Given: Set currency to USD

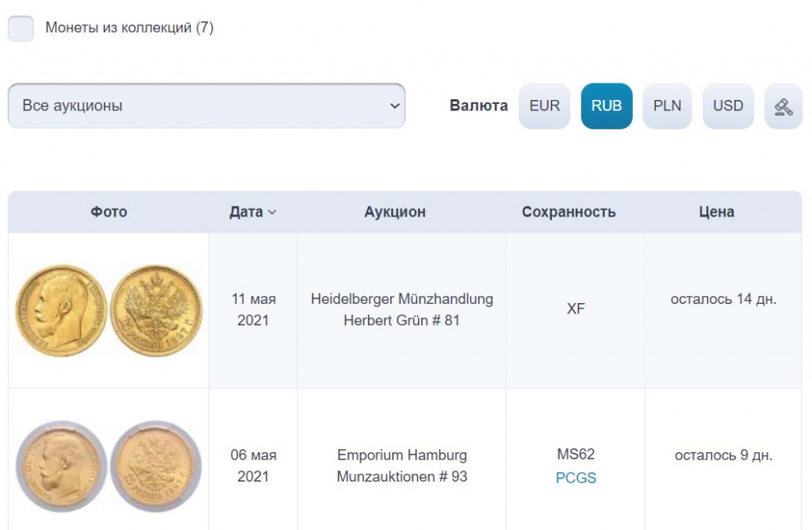Looking at the screenshot, I should [x=728, y=106].
